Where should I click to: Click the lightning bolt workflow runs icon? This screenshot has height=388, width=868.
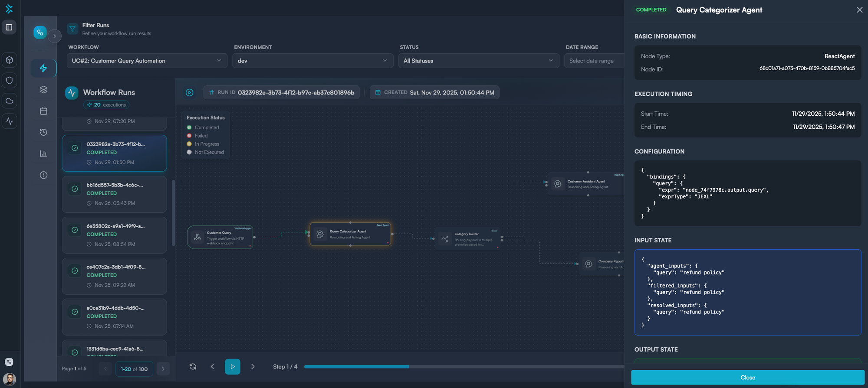pyautogui.click(x=43, y=68)
